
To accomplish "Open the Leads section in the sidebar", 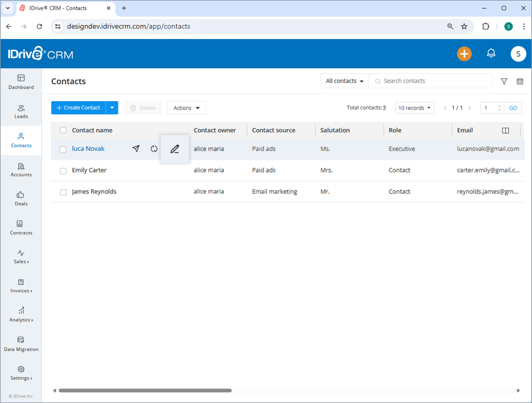I will coord(21,112).
